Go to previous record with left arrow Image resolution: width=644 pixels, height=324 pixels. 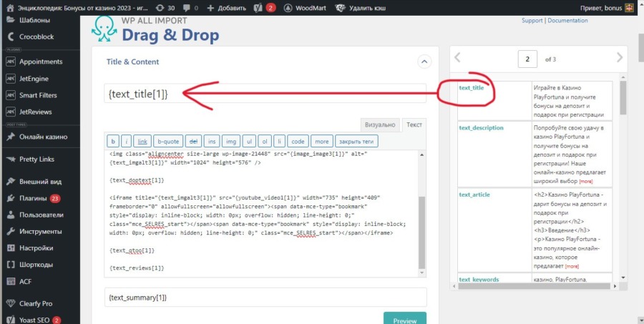(x=457, y=57)
